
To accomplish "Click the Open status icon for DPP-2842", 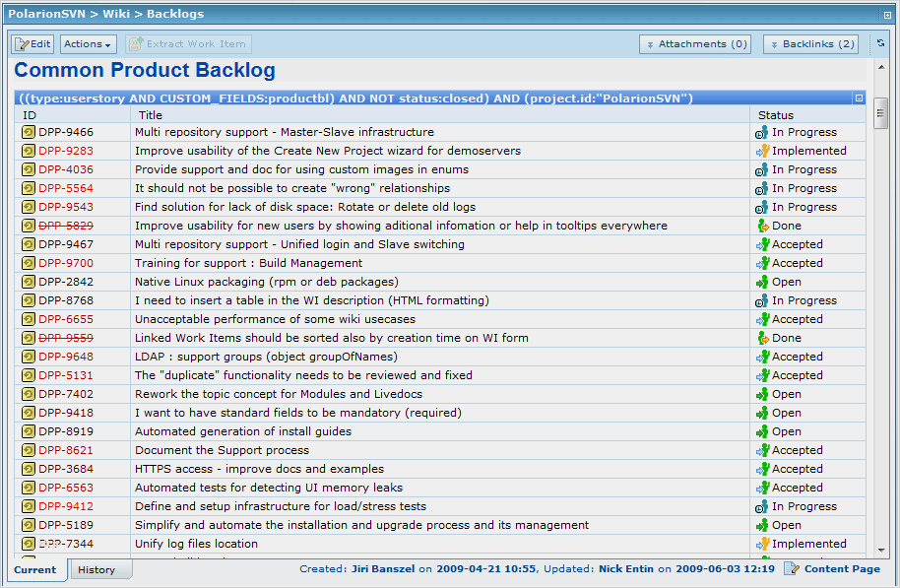I will click(x=761, y=282).
